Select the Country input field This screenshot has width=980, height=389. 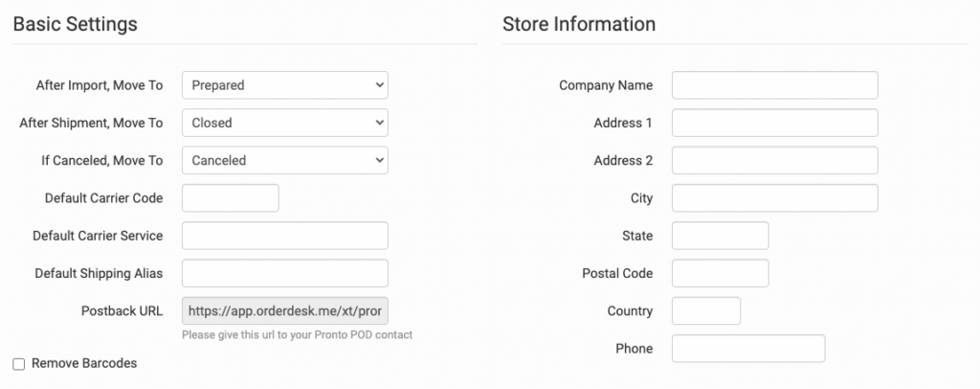pyautogui.click(x=706, y=310)
